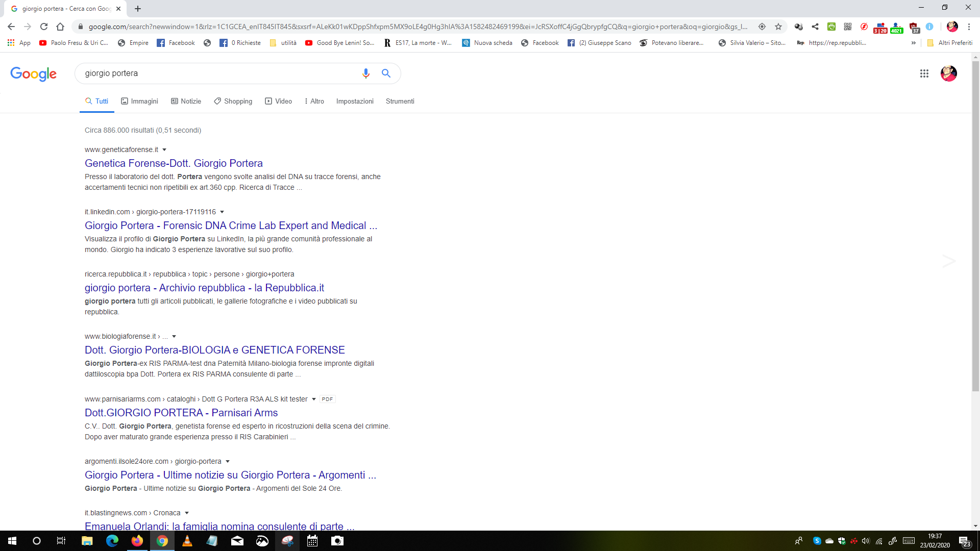The width and height of the screenshot is (980, 551).
Task: Click the blue search magnifier button
Action: click(x=386, y=73)
